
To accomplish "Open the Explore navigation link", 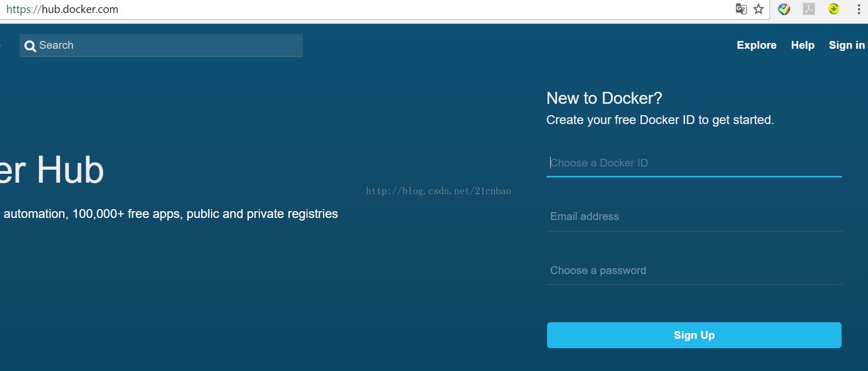I will [x=757, y=45].
